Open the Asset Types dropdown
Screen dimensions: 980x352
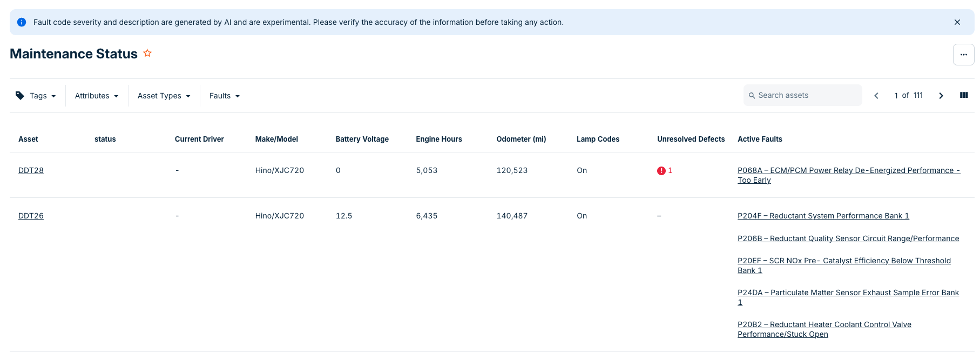coord(164,96)
